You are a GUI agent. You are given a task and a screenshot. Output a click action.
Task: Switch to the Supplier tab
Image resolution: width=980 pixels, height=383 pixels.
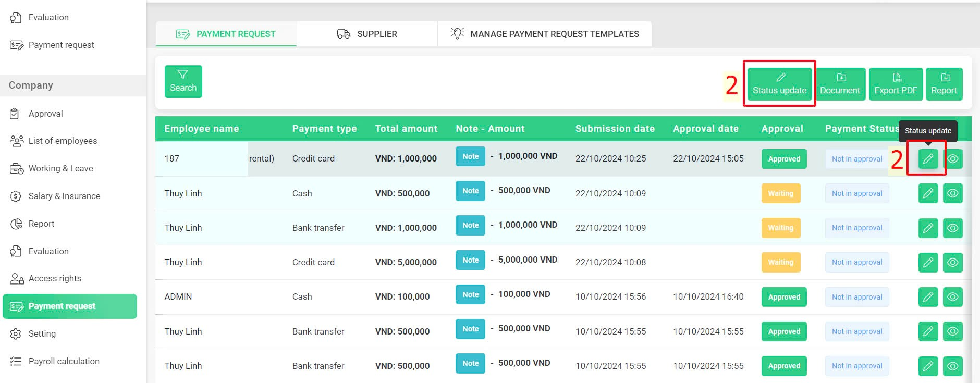coord(367,34)
